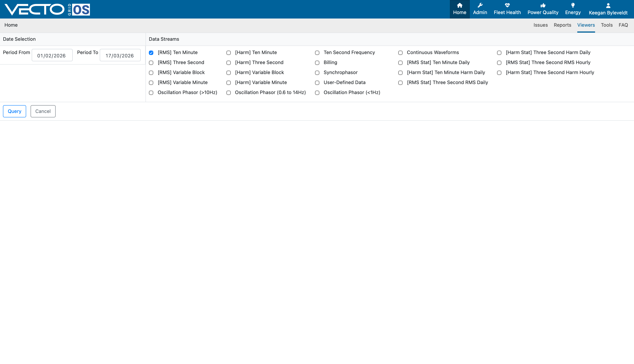Open the FAQ tab
Viewport: 634px width, 364px height.
tap(623, 25)
